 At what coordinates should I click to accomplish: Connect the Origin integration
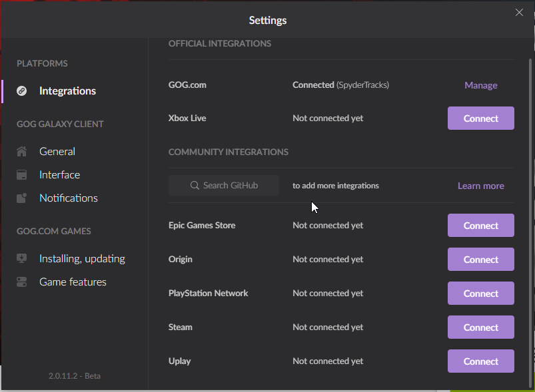click(x=481, y=260)
